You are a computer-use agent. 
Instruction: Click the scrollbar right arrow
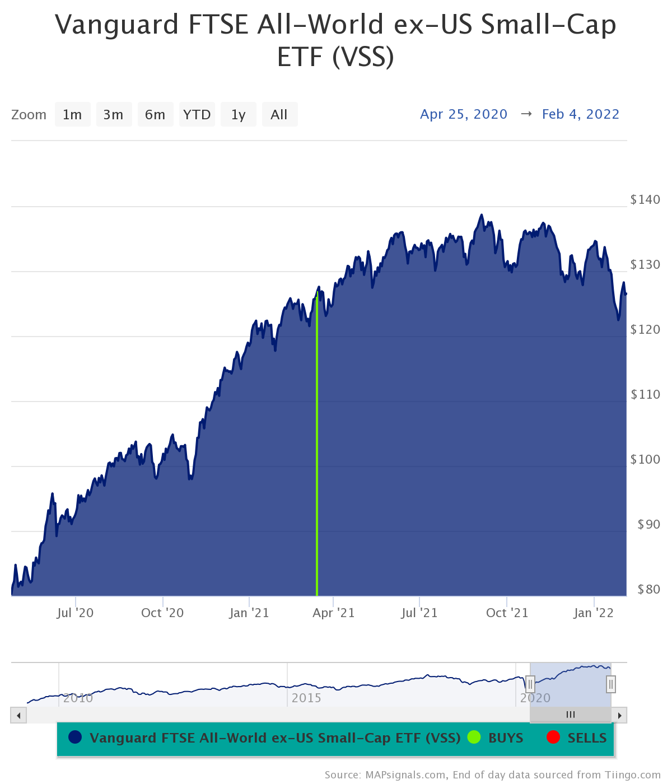619,715
